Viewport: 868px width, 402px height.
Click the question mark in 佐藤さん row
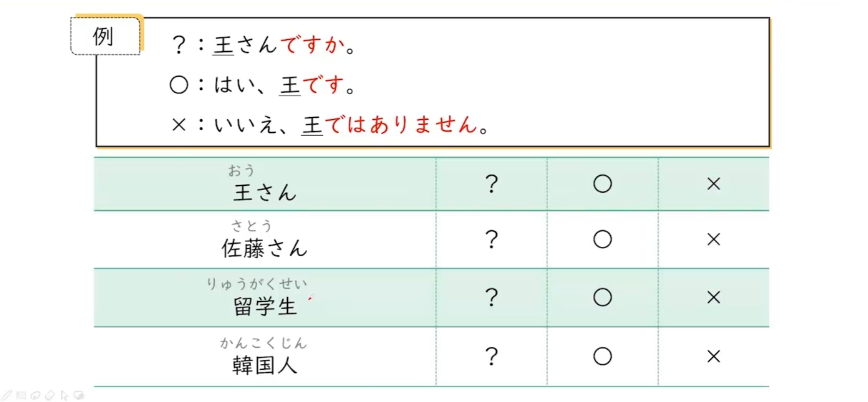(491, 240)
